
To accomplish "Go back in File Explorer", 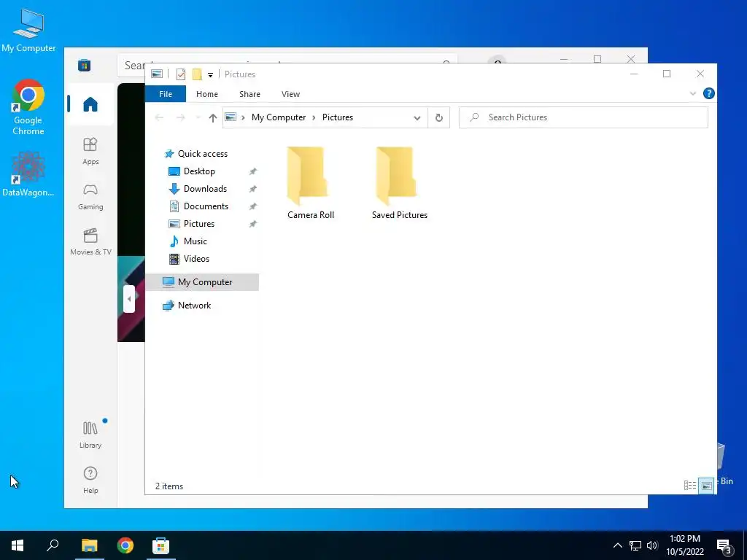I will tap(159, 117).
